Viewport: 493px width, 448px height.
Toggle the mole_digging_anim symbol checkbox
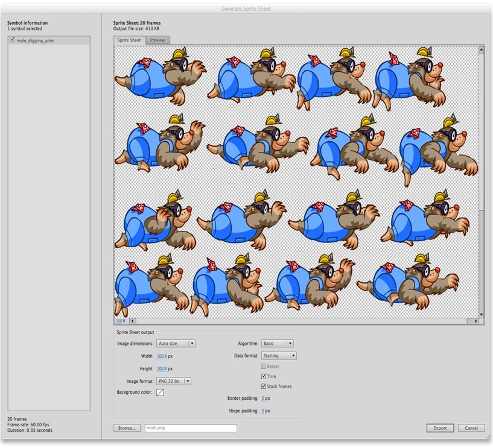[13, 40]
